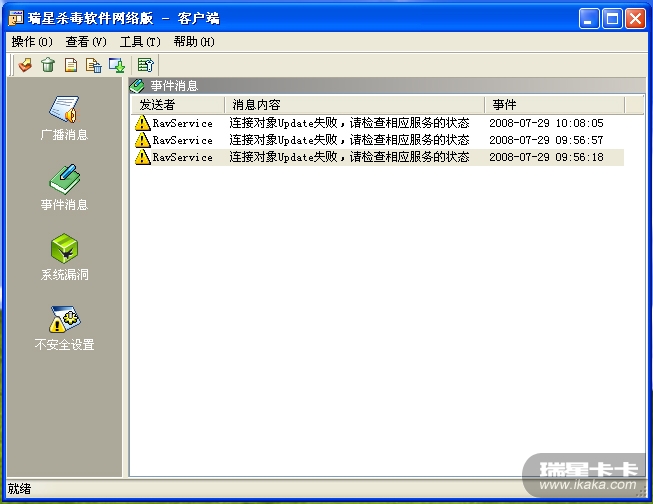Select the message text of the 09:56:18 row
This screenshot has height=504, width=653.
[349, 157]
